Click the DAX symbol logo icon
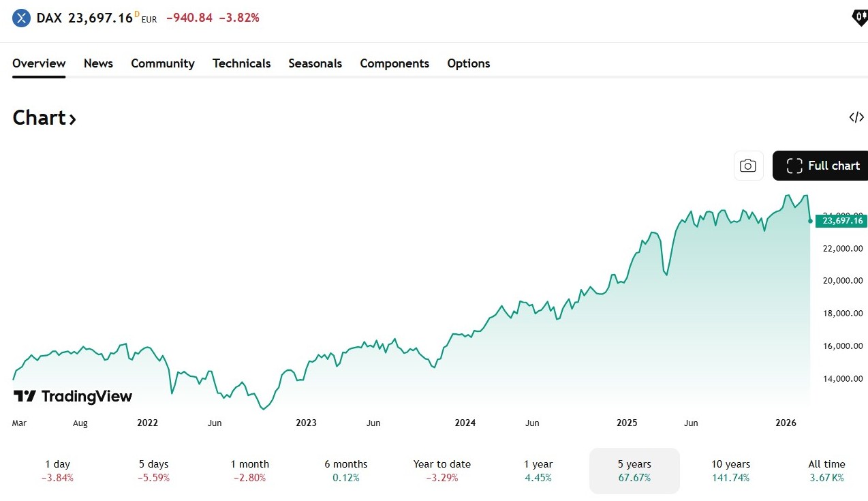This screenshot has width=868, height=501. point(22,18)
